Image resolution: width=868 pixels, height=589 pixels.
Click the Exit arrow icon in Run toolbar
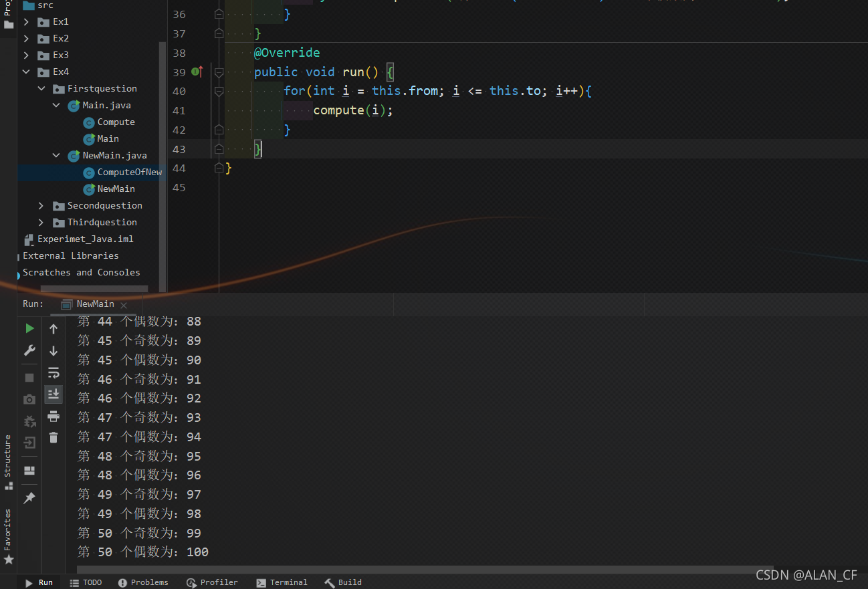[29, 443]
